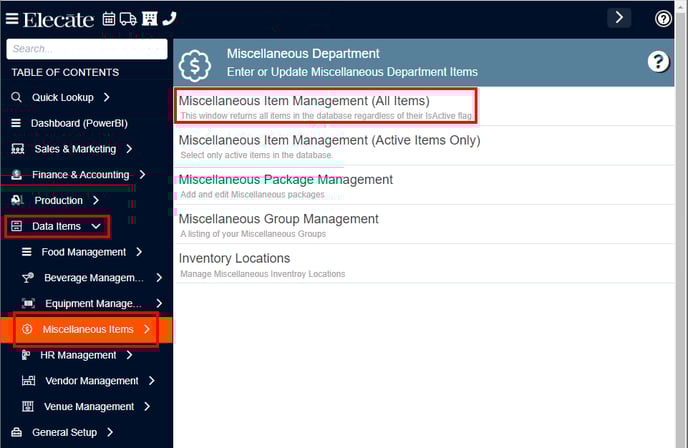The image size is (688, 448).
Task: Click the calendar icon in top bar
Action: (109, 18)
